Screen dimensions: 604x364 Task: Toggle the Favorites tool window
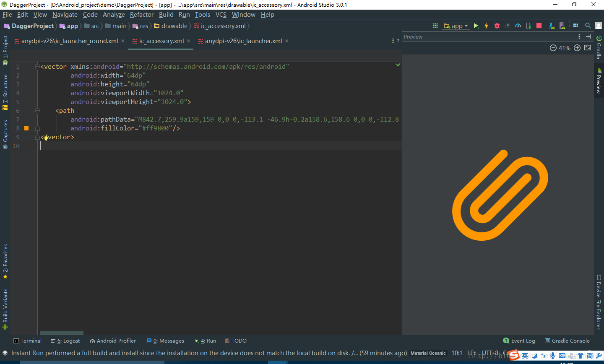5,262
